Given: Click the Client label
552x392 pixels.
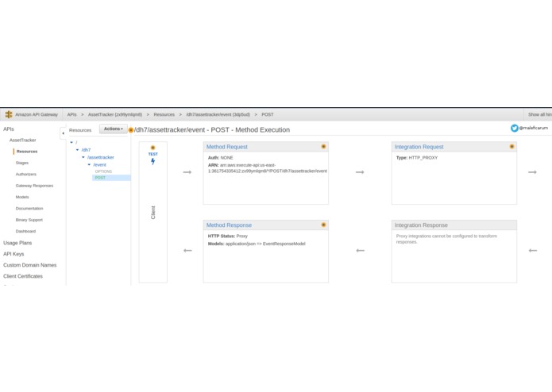Looking at the screenshot, I should pos(152,213).
